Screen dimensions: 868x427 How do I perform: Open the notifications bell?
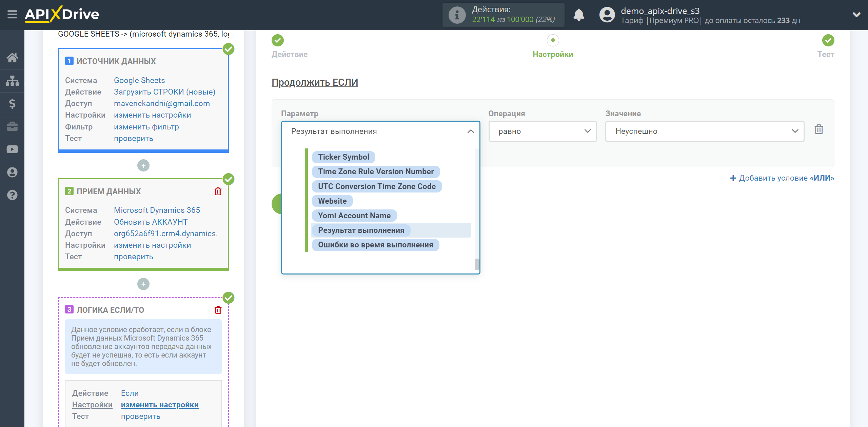[x=579, y=15]
